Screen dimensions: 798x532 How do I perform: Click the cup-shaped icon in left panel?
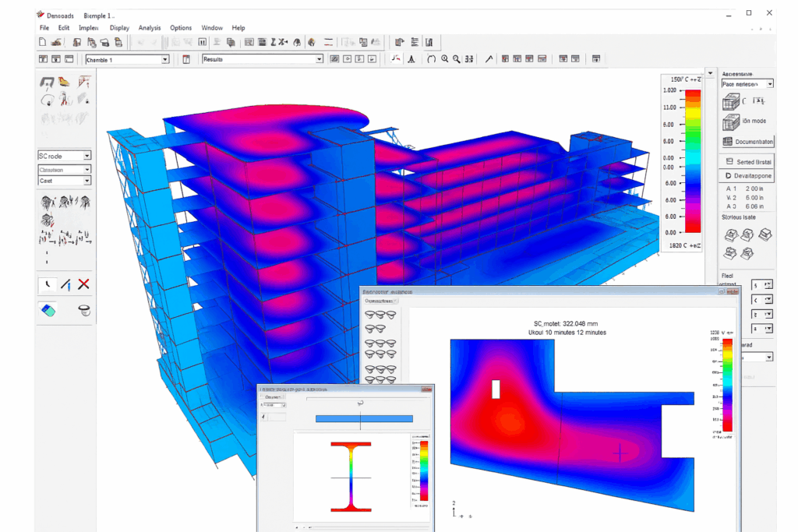[x=84, y=311]
